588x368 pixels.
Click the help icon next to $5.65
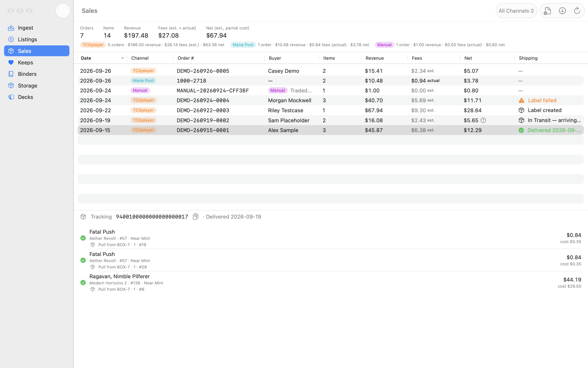483,120
